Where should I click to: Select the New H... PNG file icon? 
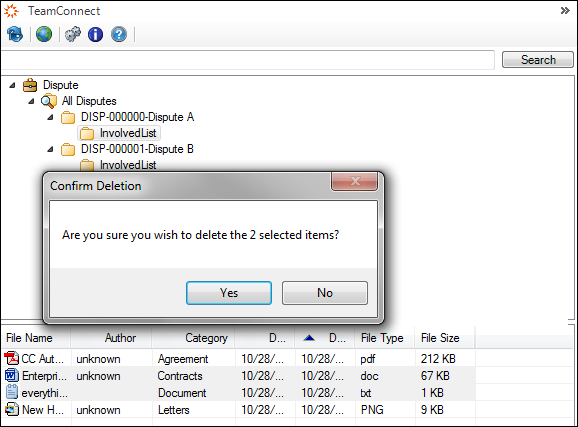11,409
